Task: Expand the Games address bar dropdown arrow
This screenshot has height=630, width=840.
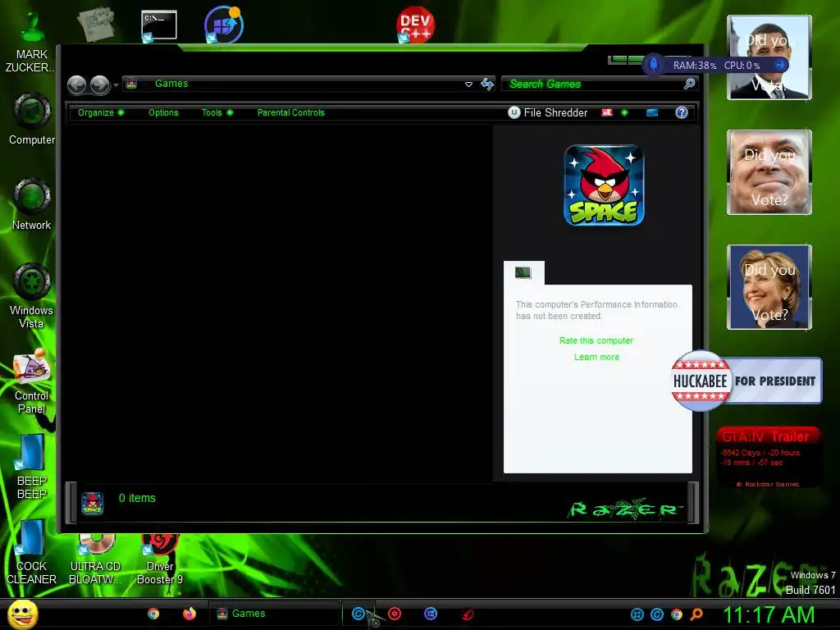Action: click(468, 84)
